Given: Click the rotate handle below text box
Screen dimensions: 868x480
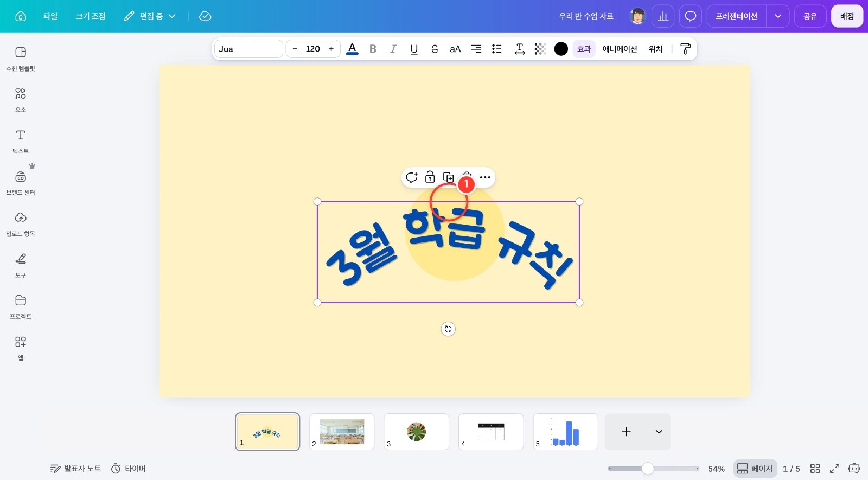Looking at the screenshot, I should click(448, 329).
